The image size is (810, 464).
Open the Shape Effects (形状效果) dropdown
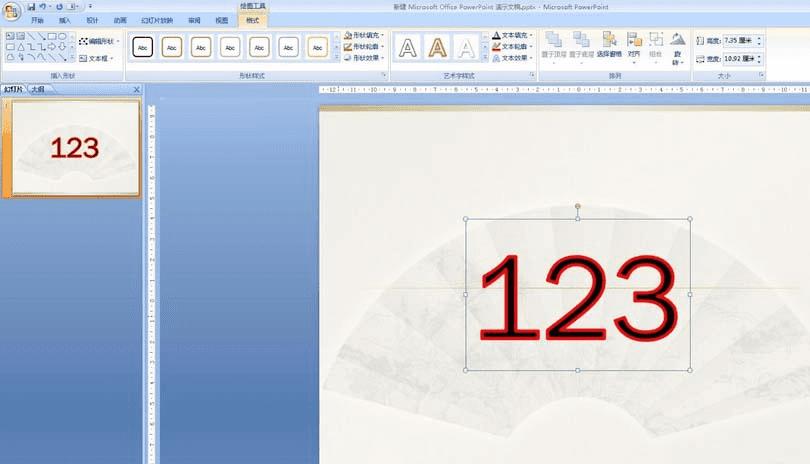(364, 58)
